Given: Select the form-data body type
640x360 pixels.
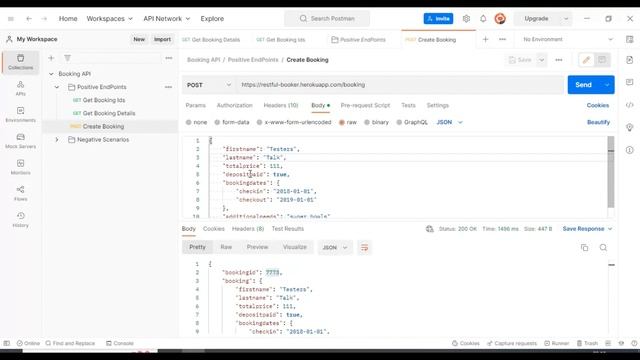Looking at the screenshot, I should [232, 122].
